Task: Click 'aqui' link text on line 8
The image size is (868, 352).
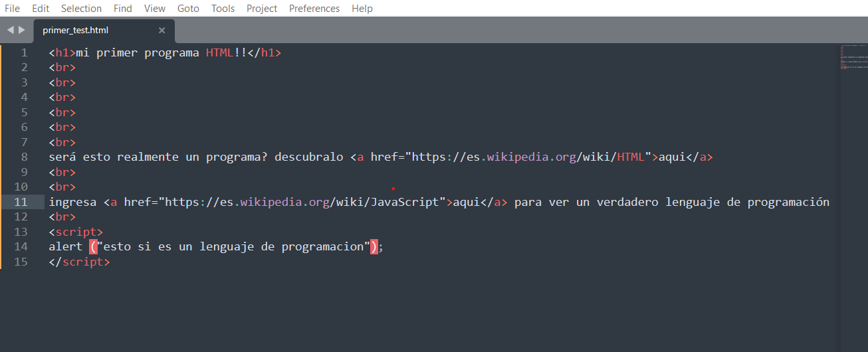Action: pos(672,157)
